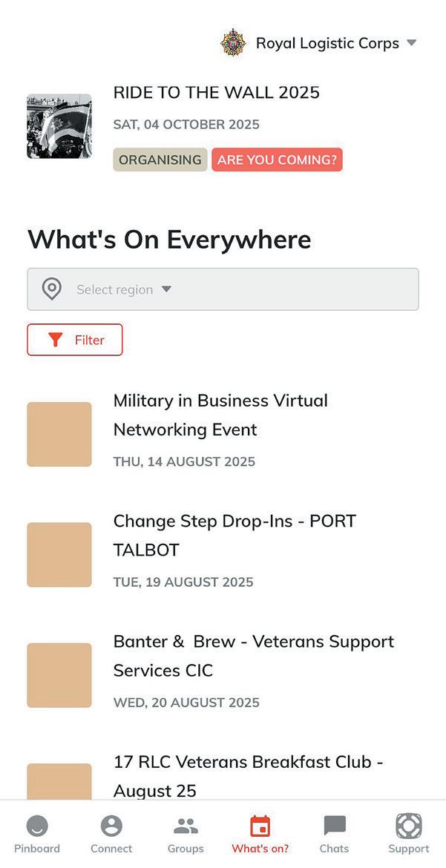Screen dimensions: 446x868
Task: Open the Pinboard smiley icon
Action: tap(36, 826)
